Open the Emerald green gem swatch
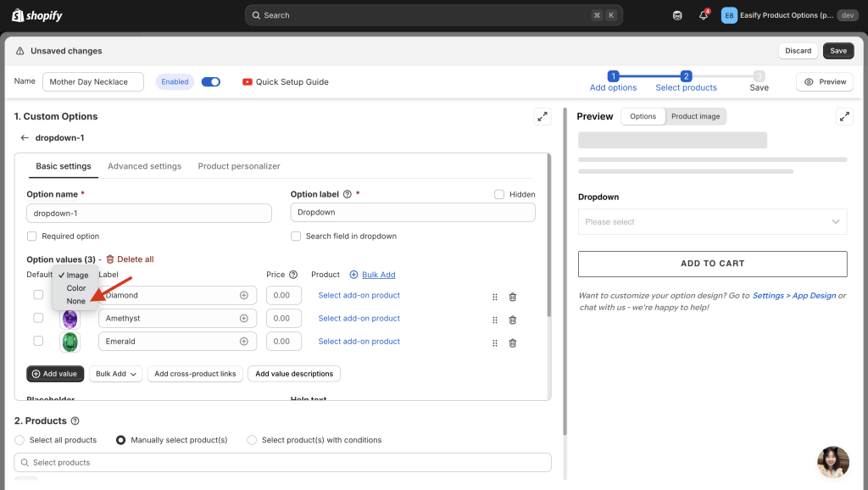 (70, 342)
